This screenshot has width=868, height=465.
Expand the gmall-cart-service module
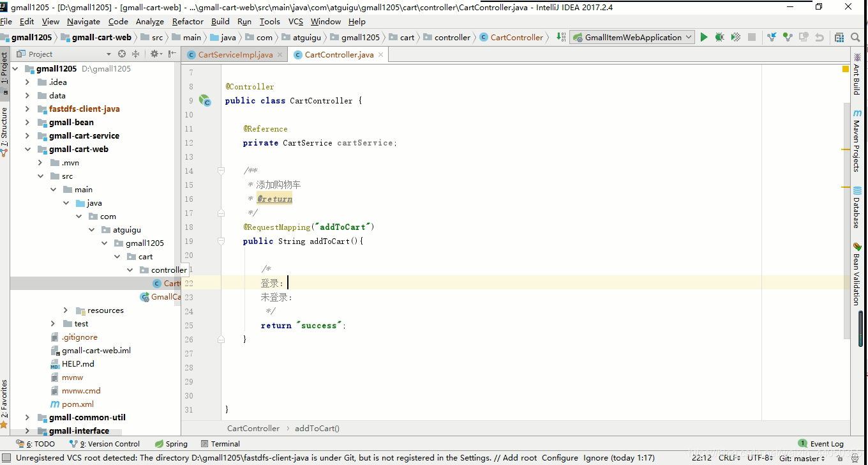coord(27,135)
